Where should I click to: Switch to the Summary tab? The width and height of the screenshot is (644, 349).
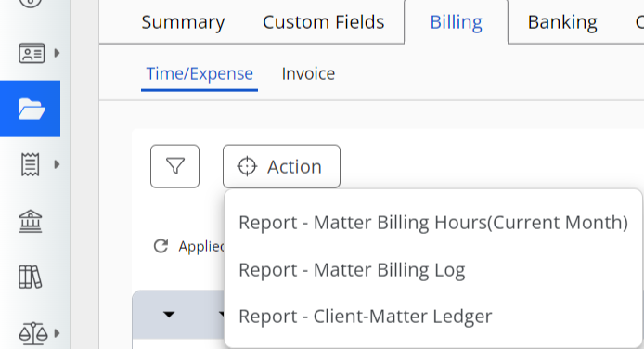tap(183, 22)
